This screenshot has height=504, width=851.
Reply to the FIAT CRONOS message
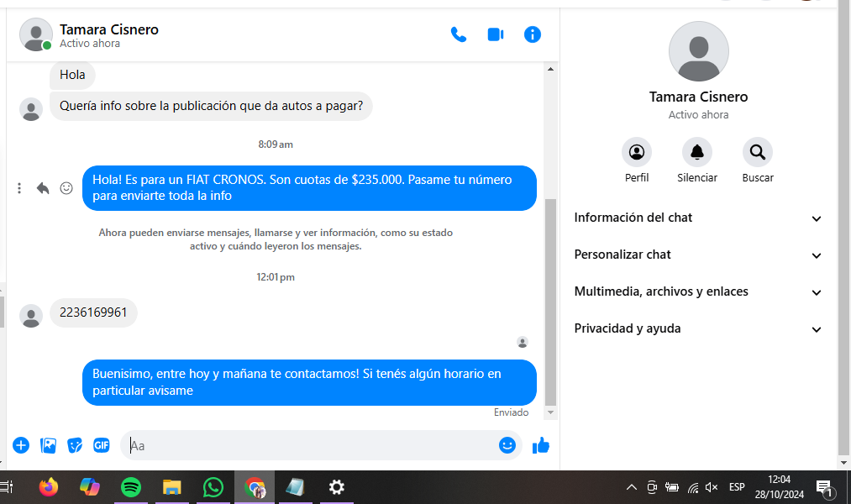pos(43,188)
